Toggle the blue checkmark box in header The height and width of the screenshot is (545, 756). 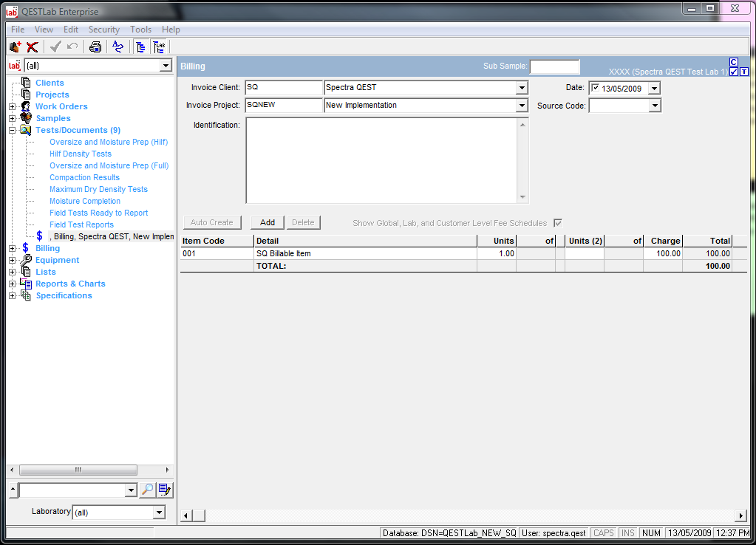(x=733, y=72)
